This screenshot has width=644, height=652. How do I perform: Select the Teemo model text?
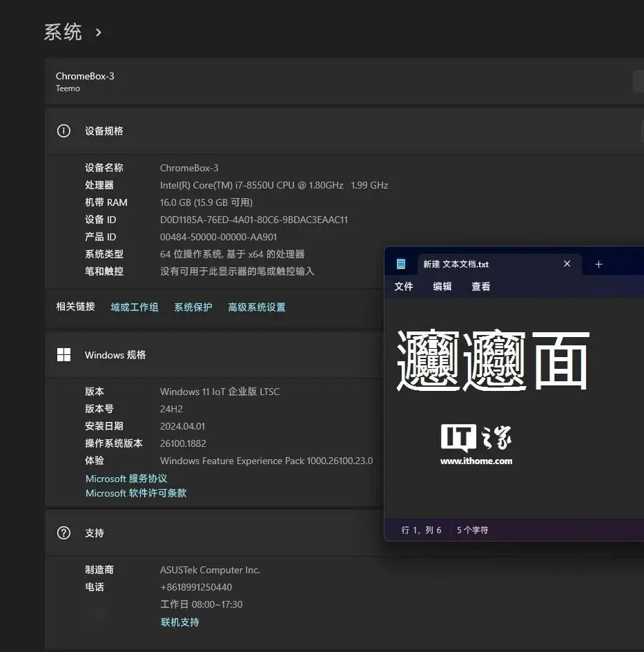[68, 88]
